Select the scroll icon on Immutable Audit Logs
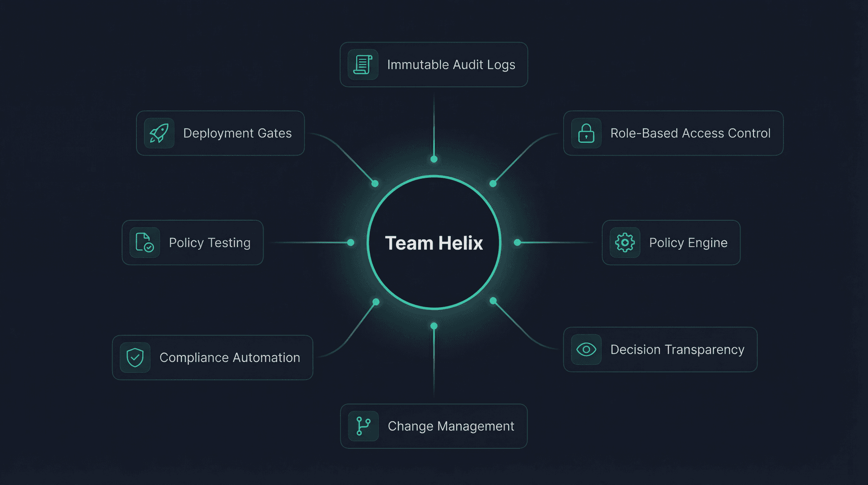Screen dimensions: 868x485 coord(362,64)
